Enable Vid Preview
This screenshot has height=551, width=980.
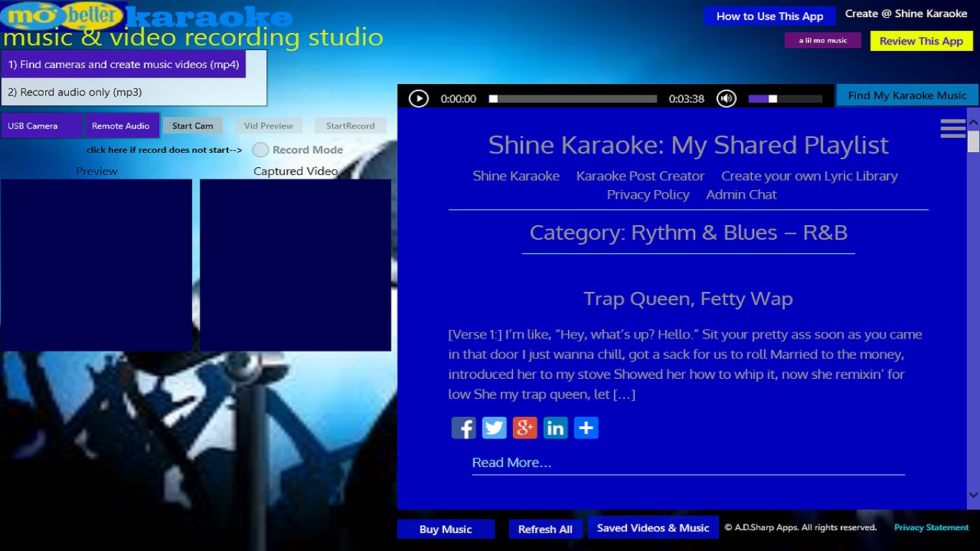pyautogui.click(x=269, y=125)
